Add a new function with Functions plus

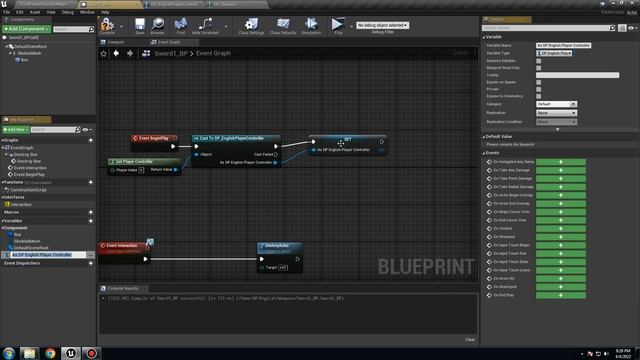(x=91, y=182)
